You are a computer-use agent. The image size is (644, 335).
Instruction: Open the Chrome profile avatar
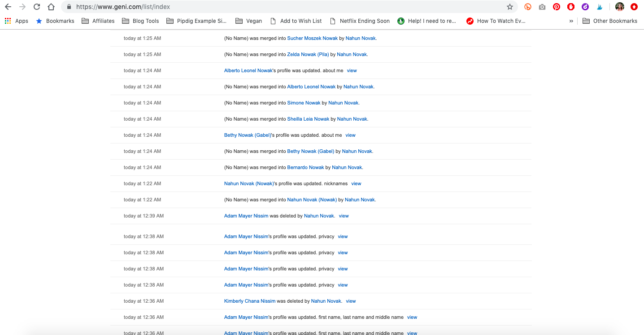(x=619, y=7)
